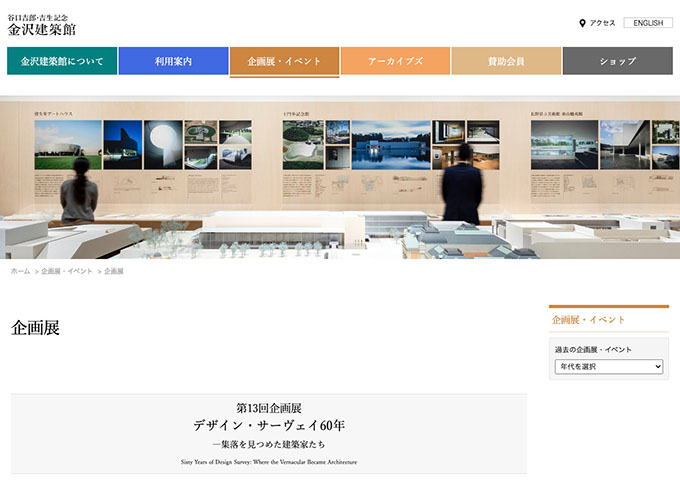The height and width of the screenshot is (480, 680).
Task: Open the 第13回企画展 exhibition banner
Action: click(x=269, y=434)
